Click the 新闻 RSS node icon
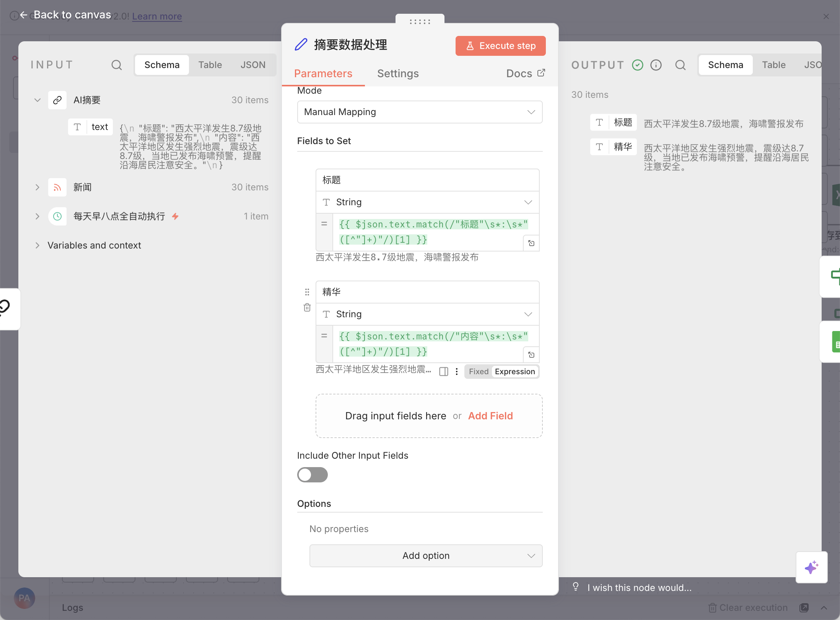The height and width of the screenshot is (620, 840). [57, 187]
